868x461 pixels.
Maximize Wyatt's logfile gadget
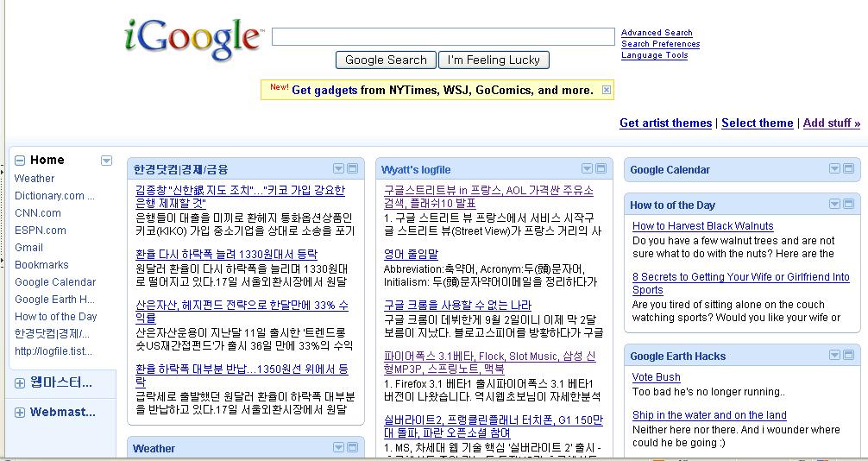click(601, 168)
